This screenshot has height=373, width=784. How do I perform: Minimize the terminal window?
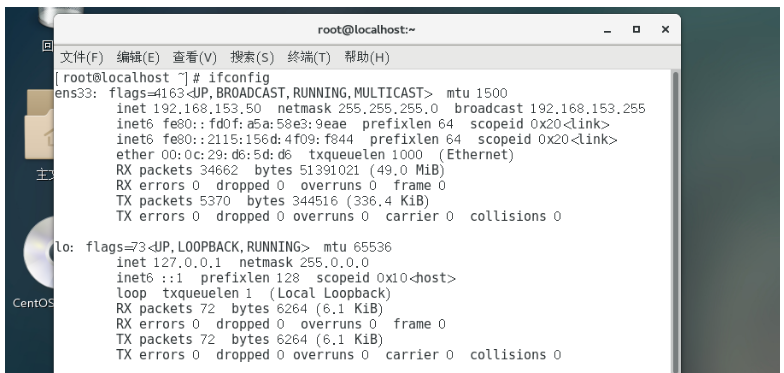coord(608,30)
